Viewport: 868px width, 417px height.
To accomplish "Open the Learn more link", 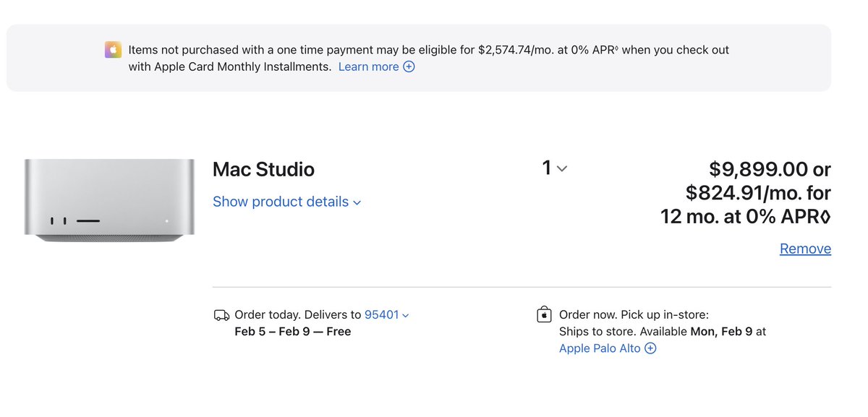I will pos(368,66).
